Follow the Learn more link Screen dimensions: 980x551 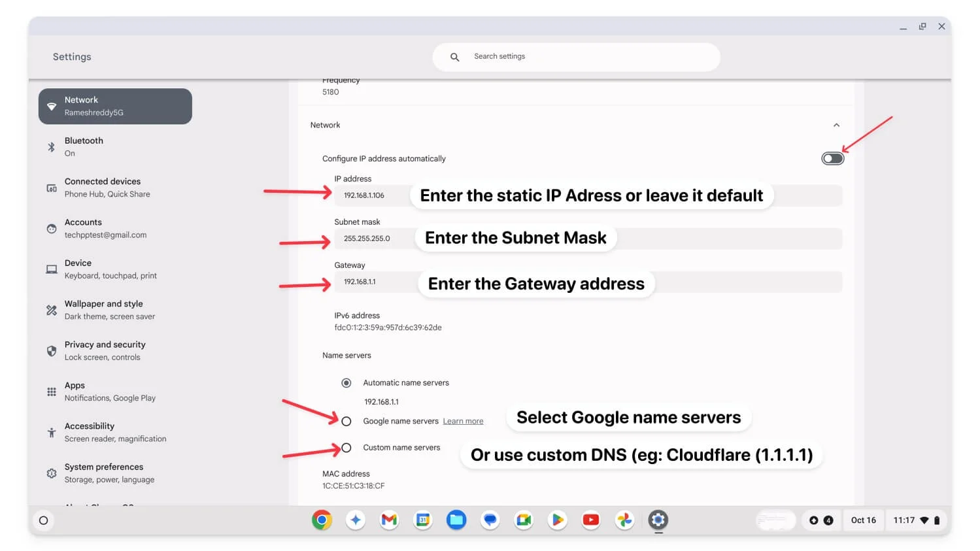pos(463,422)
